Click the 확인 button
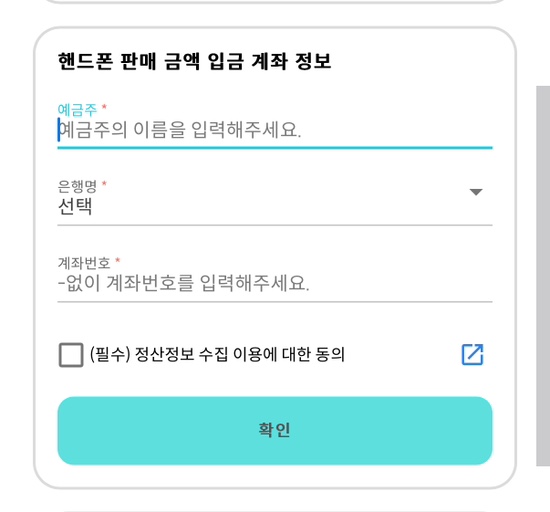This screenshot has height=512, width=550. click(x=275, y=431)
